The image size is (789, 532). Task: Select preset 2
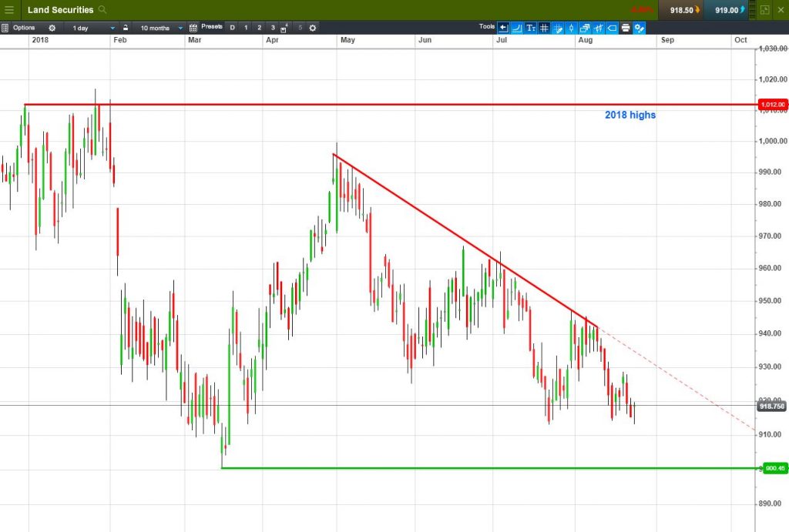[x=260, y=28]
